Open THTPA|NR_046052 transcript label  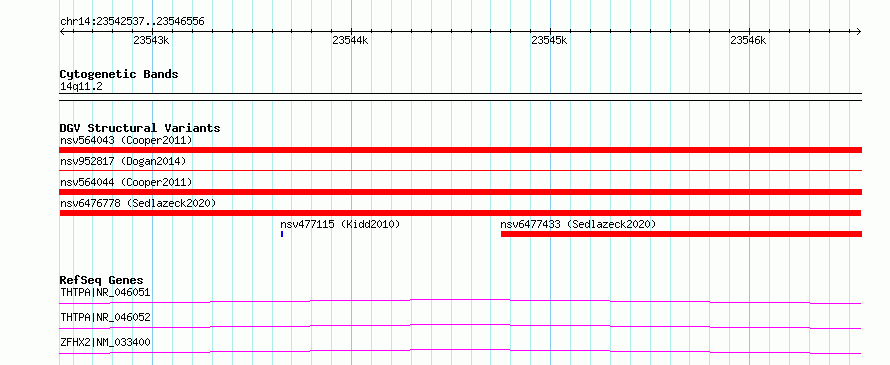coord(106,317)
